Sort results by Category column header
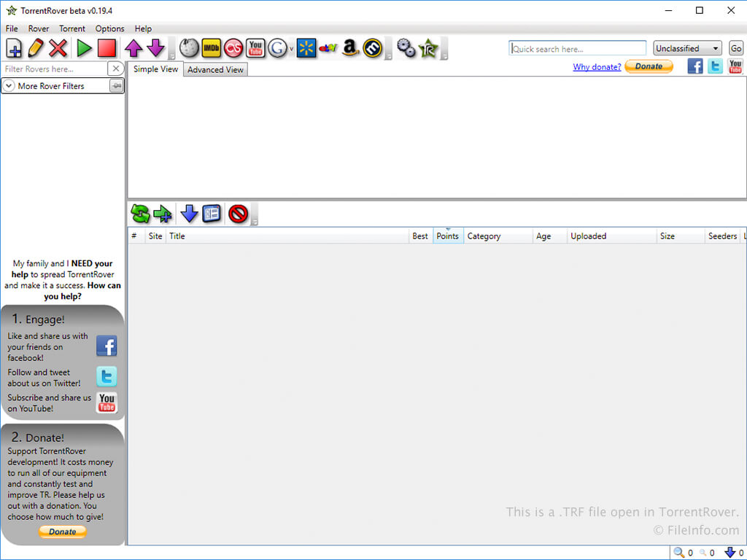 coord(498,236)
